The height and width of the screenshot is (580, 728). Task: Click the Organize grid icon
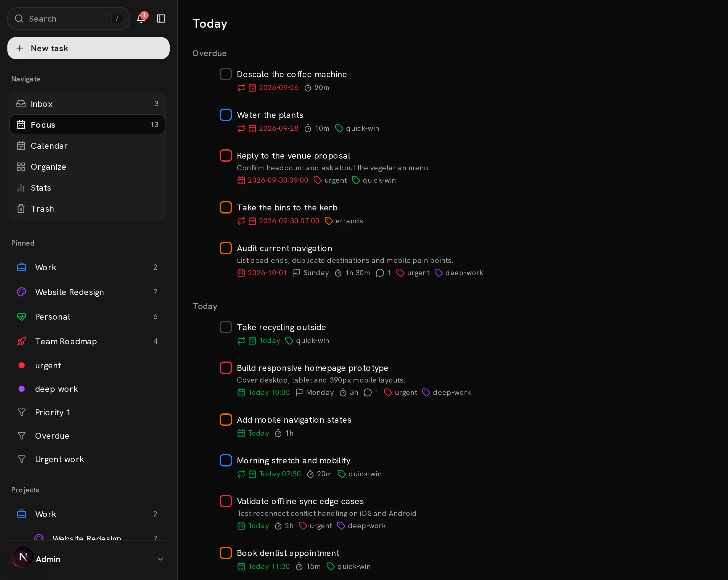21,167
